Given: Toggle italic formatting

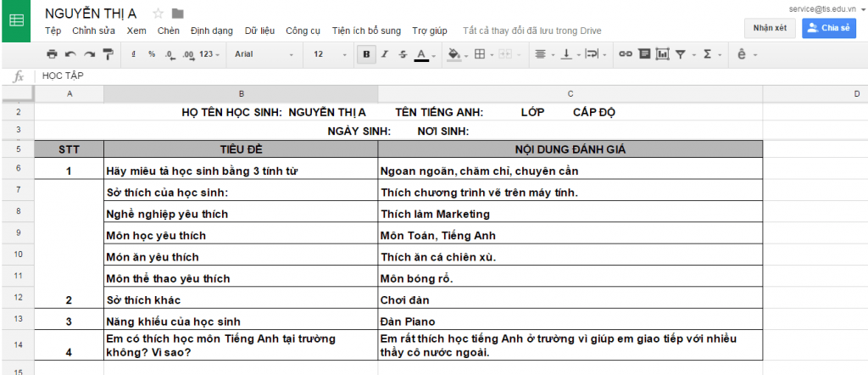Looking at the screenshot, I should pos(384,54).
